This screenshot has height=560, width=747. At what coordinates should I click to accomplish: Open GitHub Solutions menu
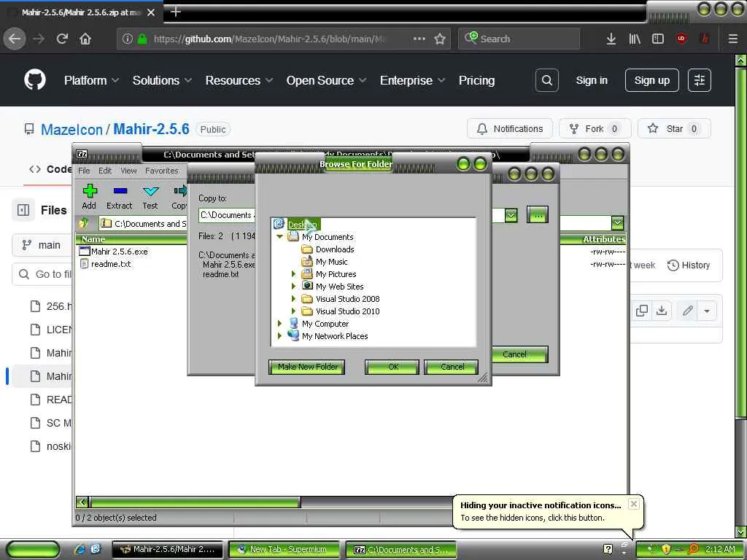click(162, 80)
